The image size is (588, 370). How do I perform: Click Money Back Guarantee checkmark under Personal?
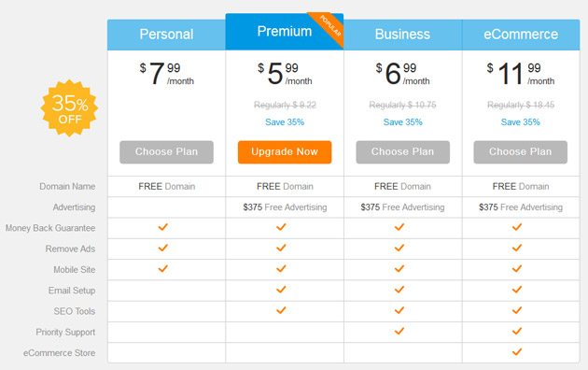(x=163, y=227)
